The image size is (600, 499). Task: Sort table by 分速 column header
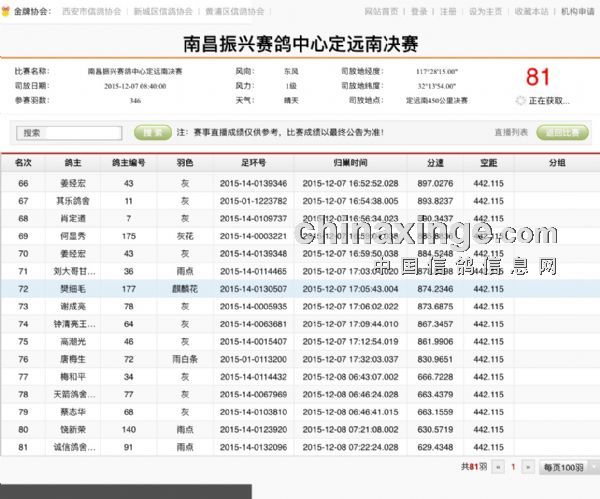pos(435,162)
